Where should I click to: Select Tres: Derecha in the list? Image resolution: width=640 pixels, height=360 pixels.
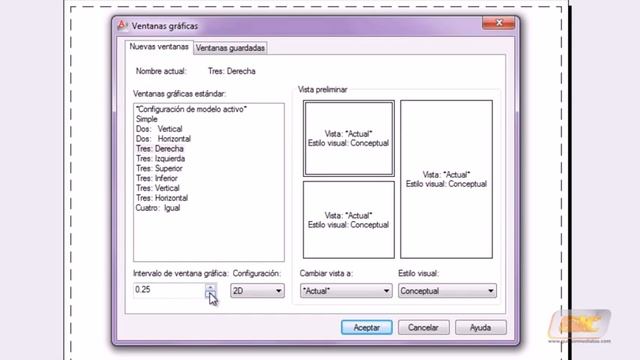[160, 149]
